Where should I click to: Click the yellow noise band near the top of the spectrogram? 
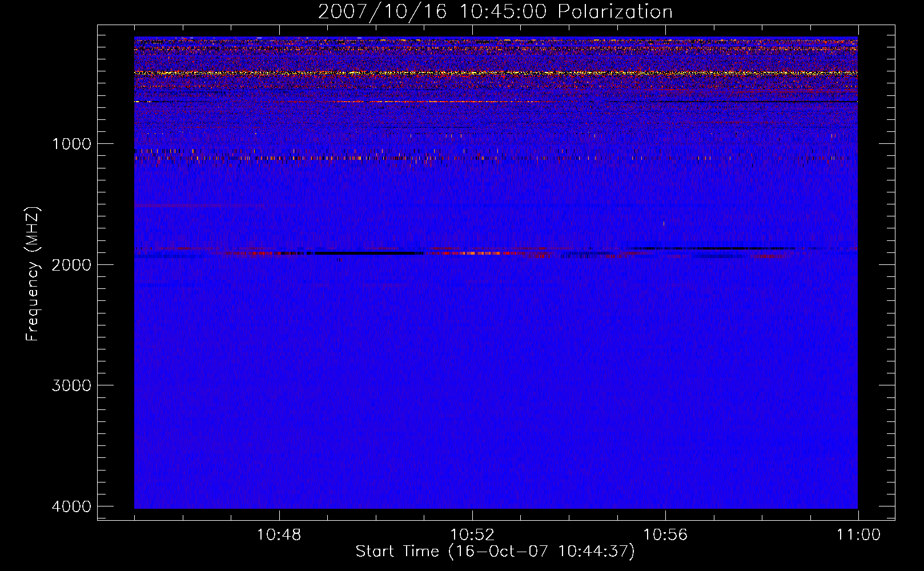click(x=496, y=73)
